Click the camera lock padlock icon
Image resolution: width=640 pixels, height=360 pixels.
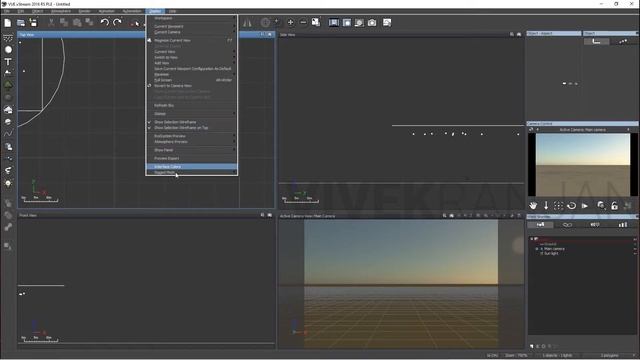coord(614,205)
